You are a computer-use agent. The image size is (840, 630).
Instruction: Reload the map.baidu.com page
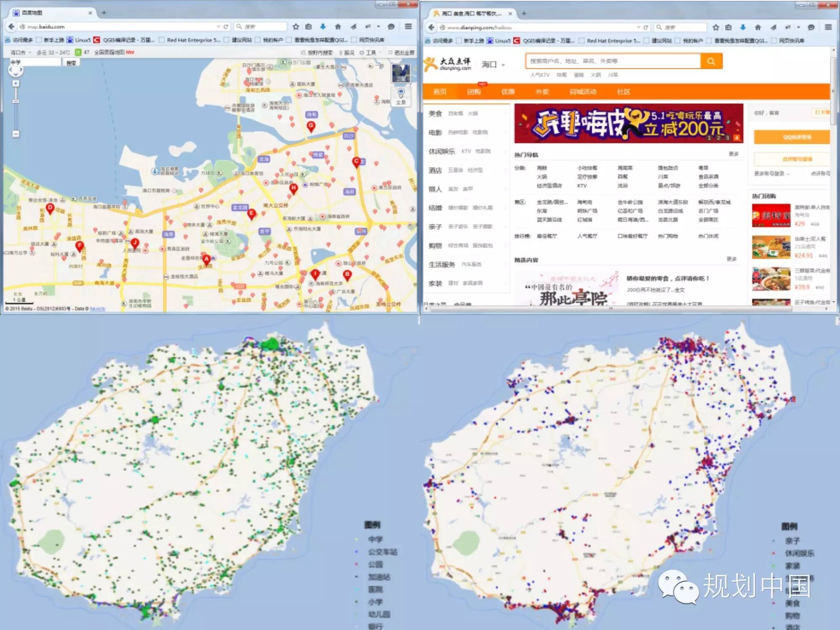pyautogui.click(x=226, y=26)
